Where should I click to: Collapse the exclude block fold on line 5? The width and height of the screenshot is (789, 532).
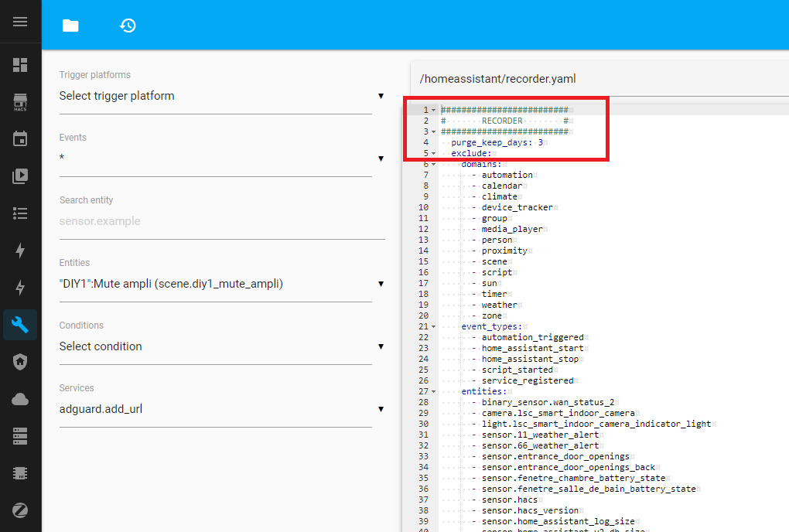(x=433, y=153)
